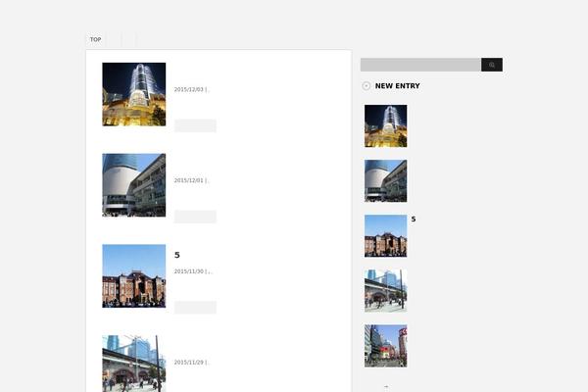This screenshot has width=588, height=392.
Task: Click the sidebar entry title '5'
Action: click(414, 220)
